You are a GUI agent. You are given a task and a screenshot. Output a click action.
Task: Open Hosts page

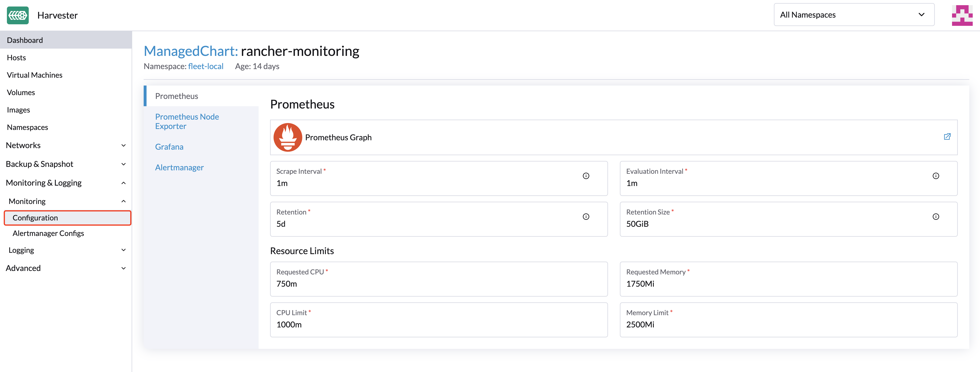pos(66,57)
